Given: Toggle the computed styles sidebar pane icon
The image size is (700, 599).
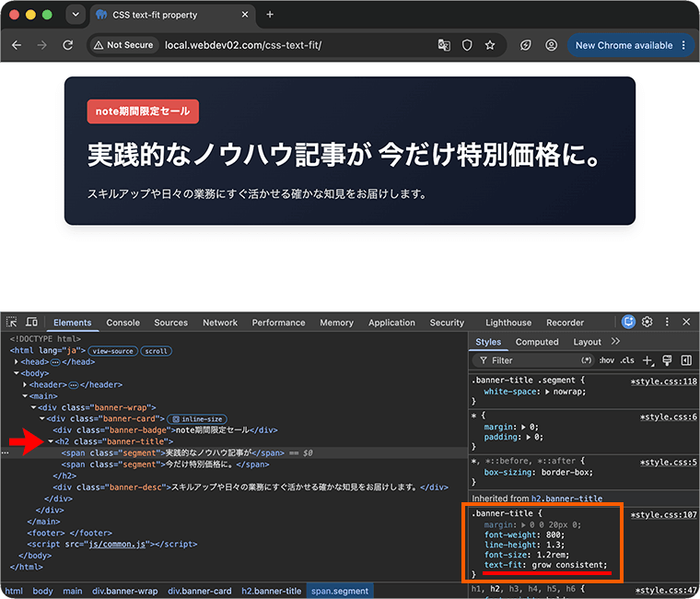Looking at the screenshot, I should pos(686,360).
